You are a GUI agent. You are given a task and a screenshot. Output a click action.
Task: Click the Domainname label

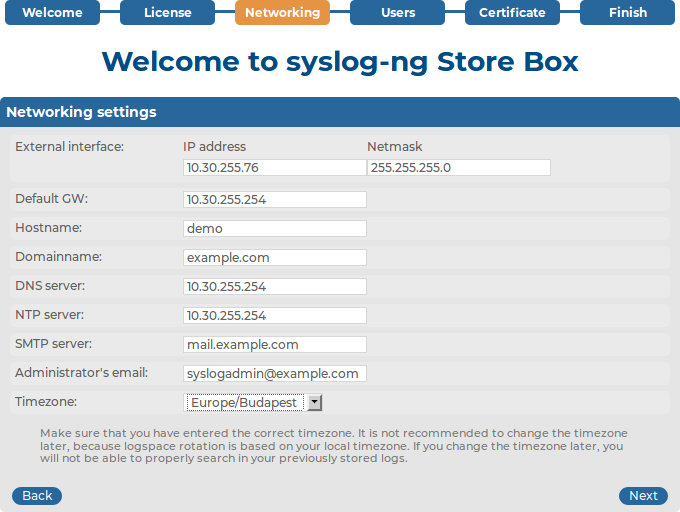tap(59, 257)
